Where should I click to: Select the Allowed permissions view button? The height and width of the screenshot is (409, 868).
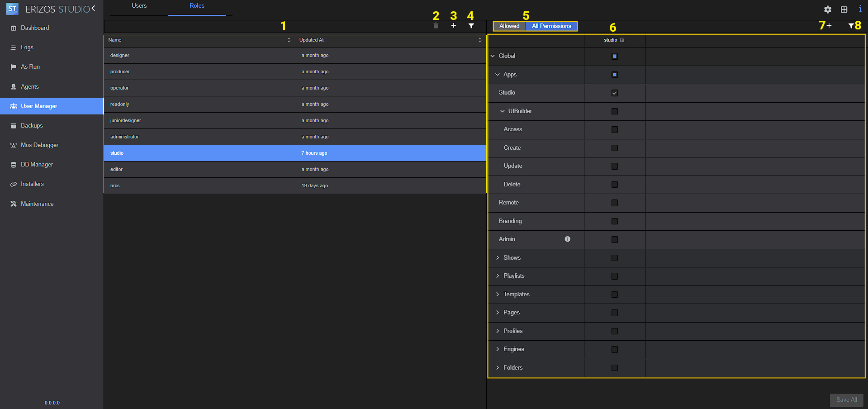(x=509, y=26)
